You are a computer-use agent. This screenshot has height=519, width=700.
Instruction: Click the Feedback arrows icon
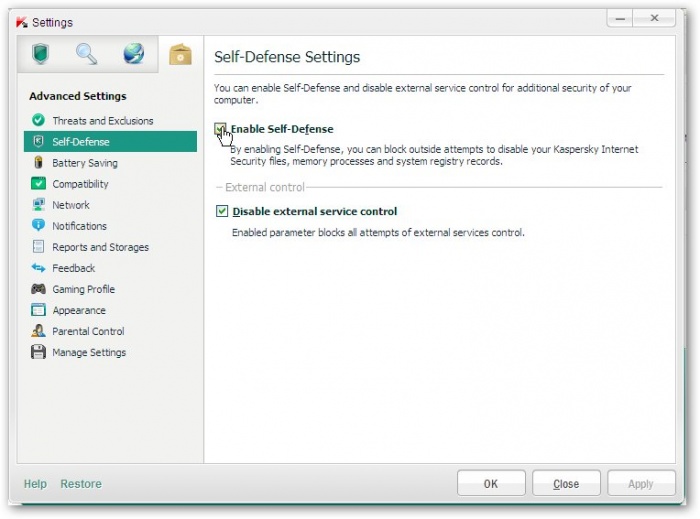38,268
